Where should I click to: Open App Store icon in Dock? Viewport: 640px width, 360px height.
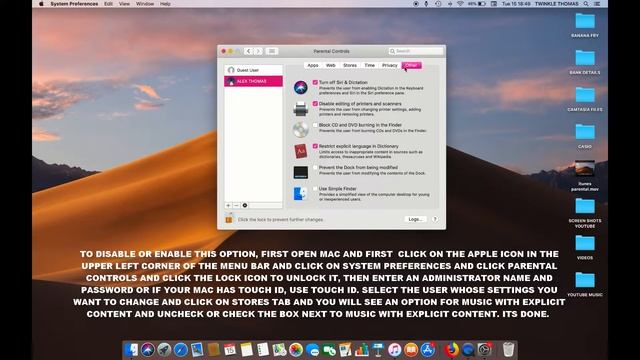427,350
